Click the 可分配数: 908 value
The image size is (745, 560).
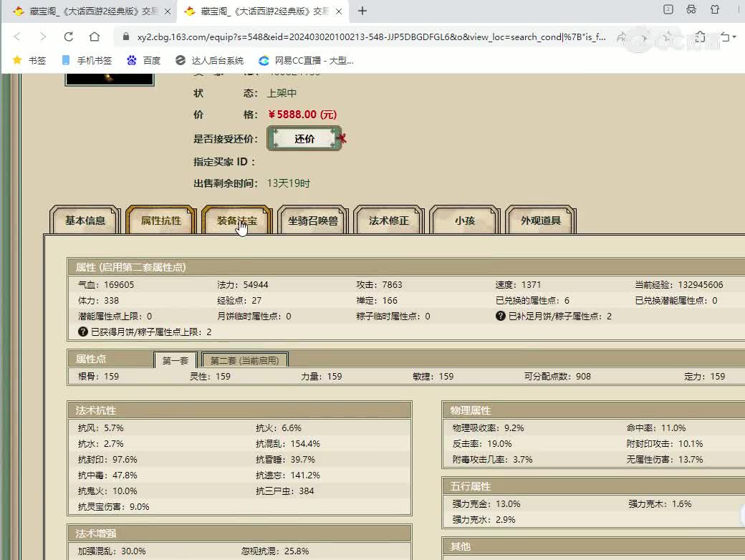click(557, 376)
